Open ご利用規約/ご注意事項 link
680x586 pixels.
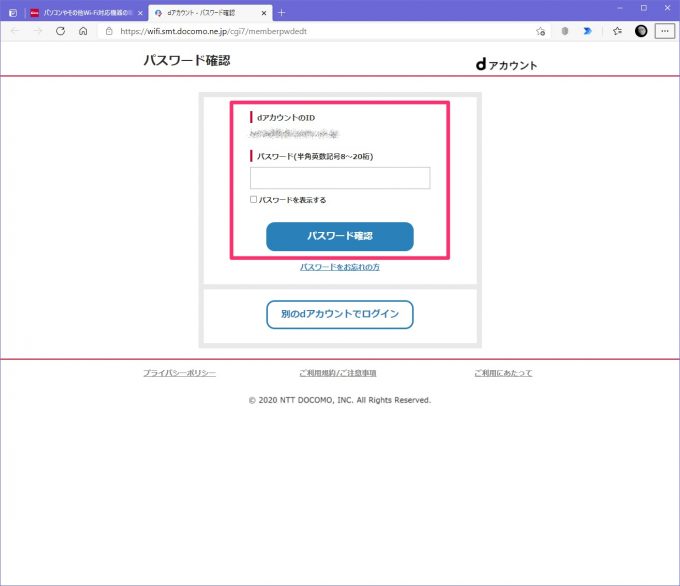[x=338, y=373]
